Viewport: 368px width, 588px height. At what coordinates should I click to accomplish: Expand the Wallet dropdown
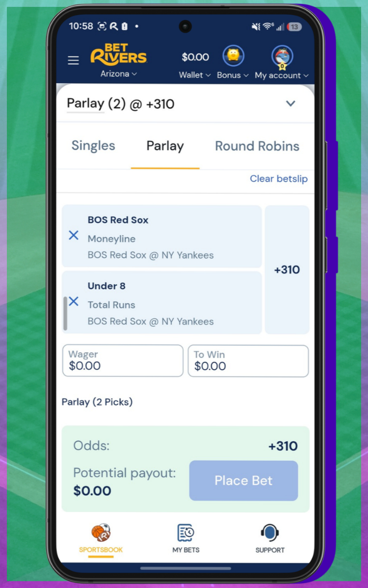[195, 75]
